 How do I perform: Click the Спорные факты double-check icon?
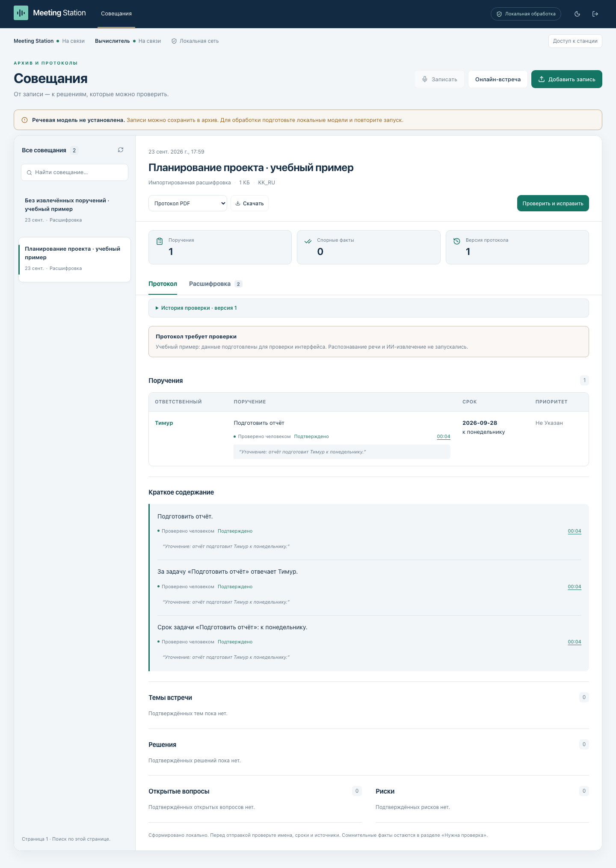(x=308, y=241)
